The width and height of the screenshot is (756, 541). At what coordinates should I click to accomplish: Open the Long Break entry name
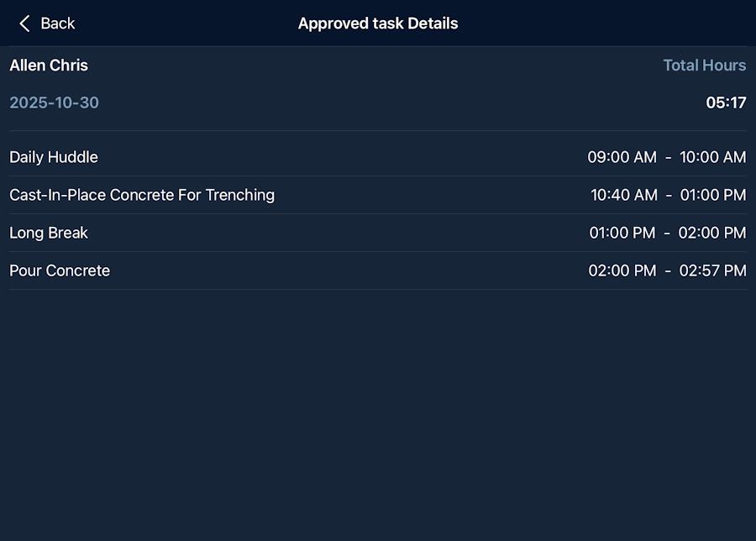click(x=49, y=233)
